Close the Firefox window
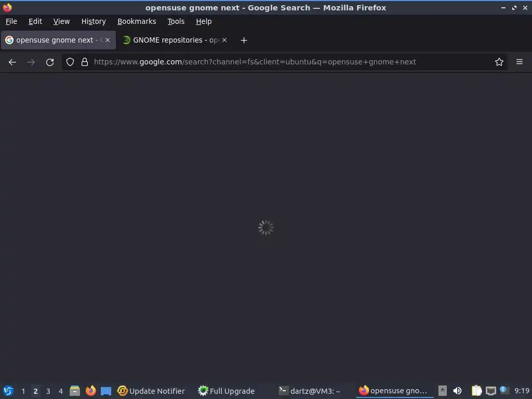532x399 pixels. coord(525,7)
